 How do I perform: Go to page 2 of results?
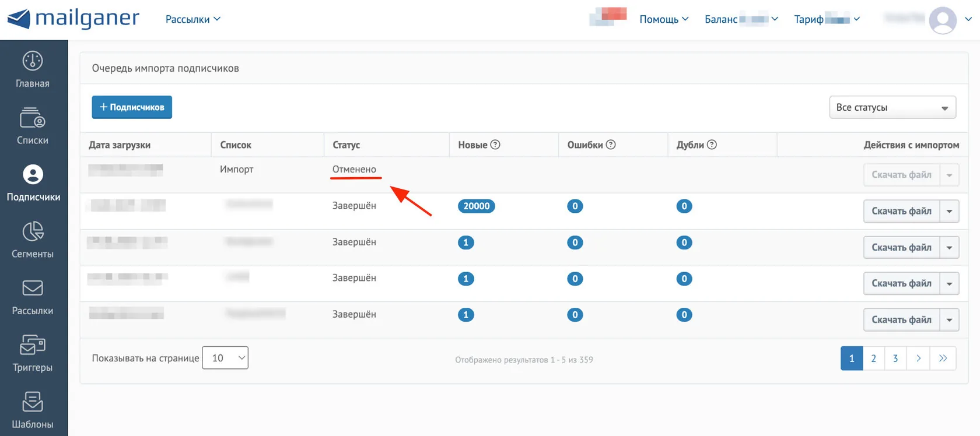(873, 358)
